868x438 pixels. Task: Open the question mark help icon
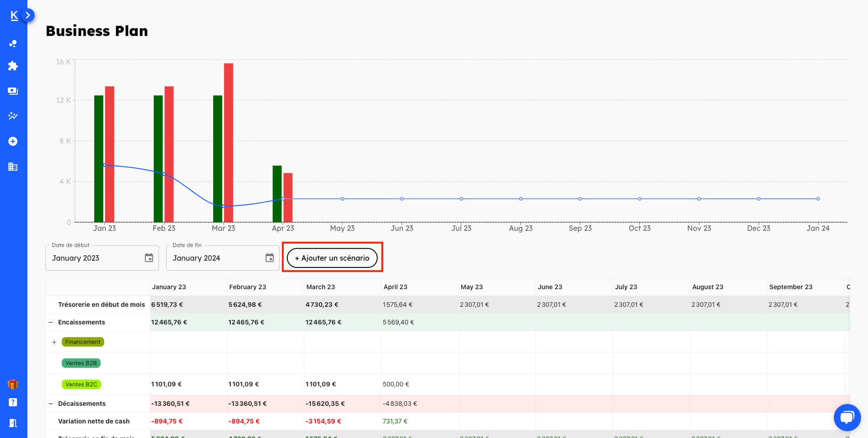13,402
